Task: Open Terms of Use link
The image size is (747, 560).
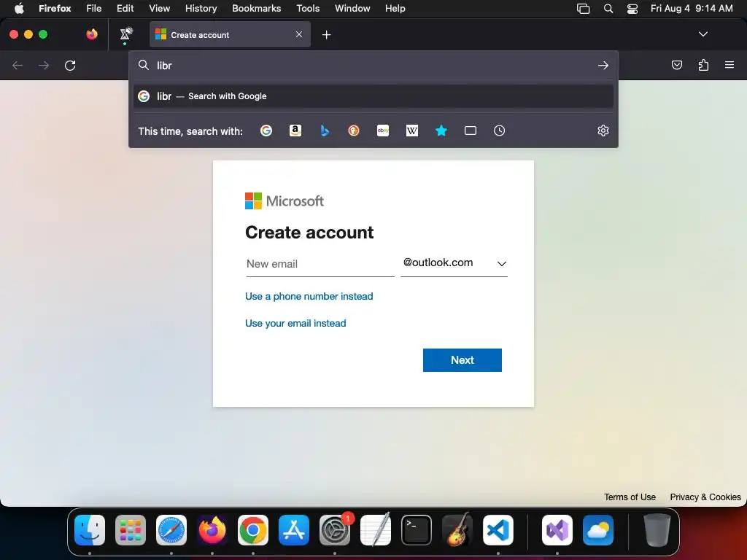Action: pyautogui.click(x=630, y=497)
